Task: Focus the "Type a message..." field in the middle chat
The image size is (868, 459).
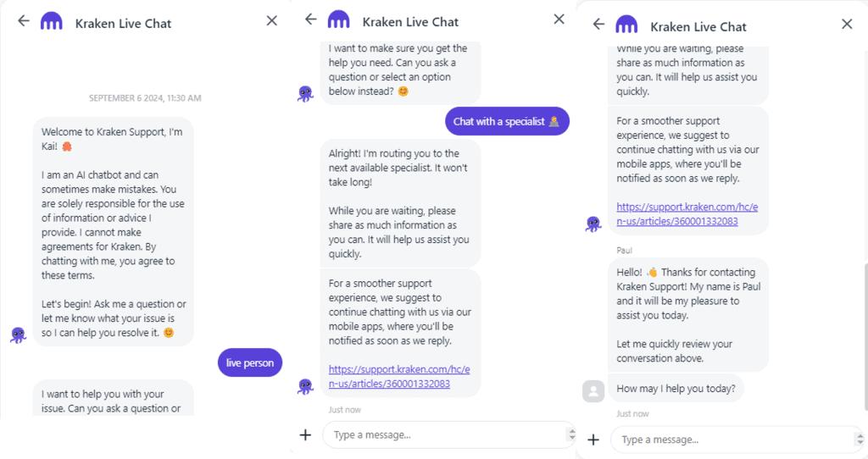Action: 441,435
